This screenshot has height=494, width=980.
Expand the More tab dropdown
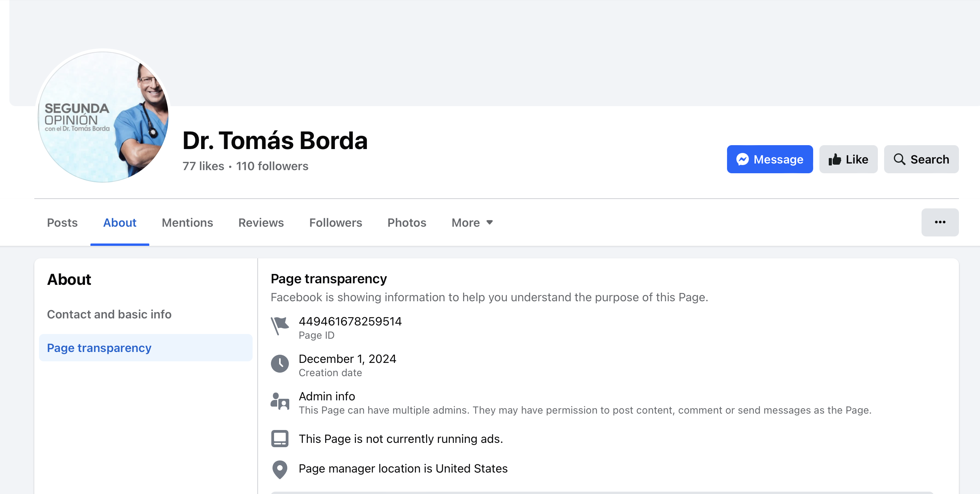[472, 223]
